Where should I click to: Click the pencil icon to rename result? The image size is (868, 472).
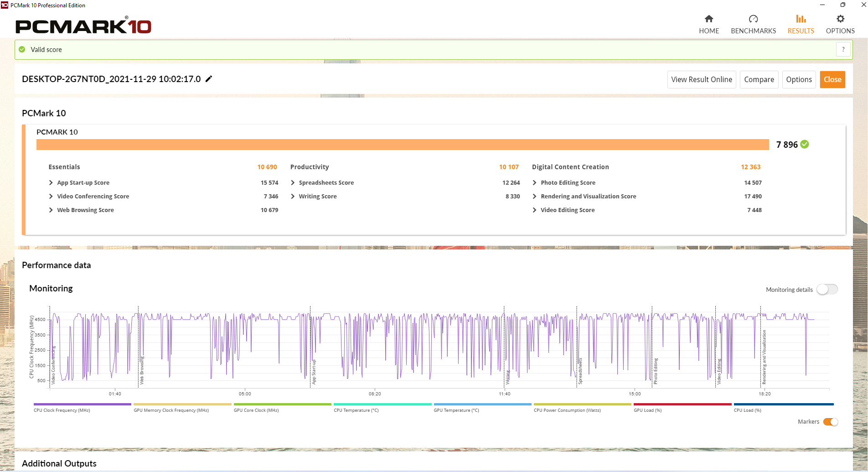tap(209, 79)
